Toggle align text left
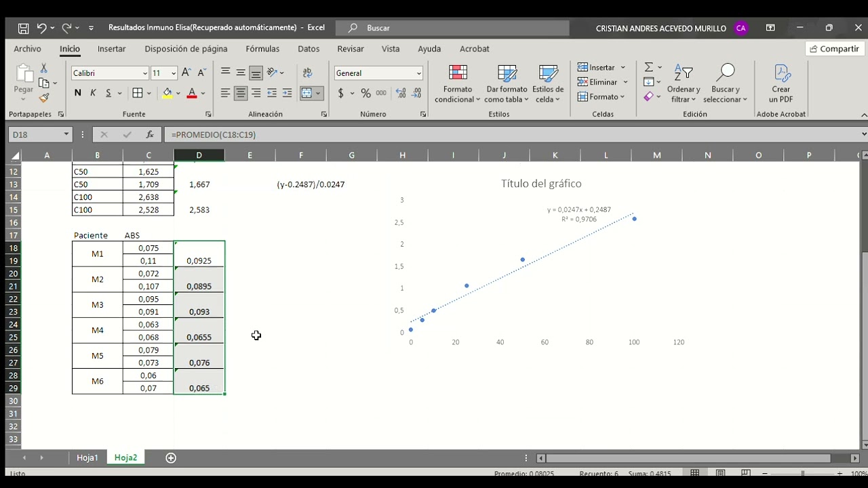The width and height of the screenshot is (868, 488). pyautogui.click(x=225, y=93)
